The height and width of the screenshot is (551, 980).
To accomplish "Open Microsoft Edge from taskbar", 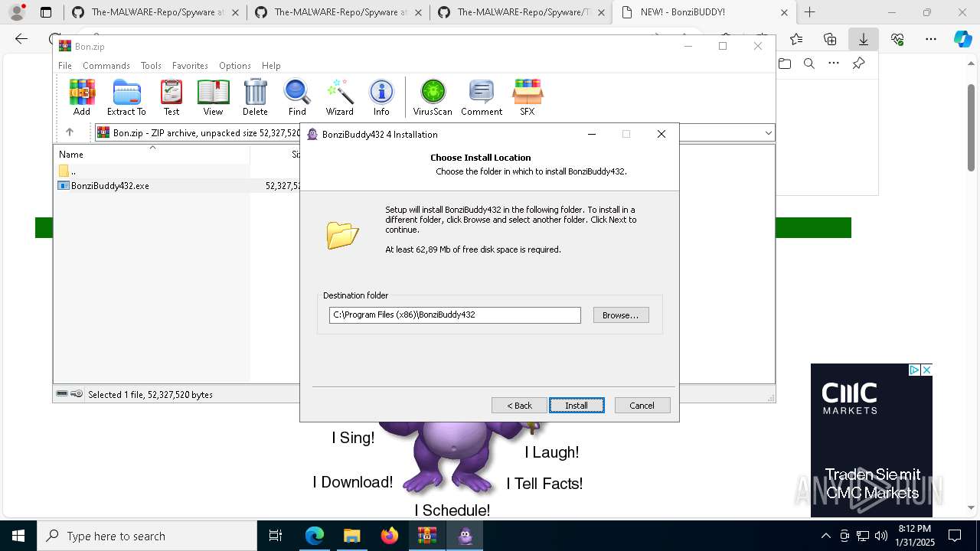I will 315,536.
